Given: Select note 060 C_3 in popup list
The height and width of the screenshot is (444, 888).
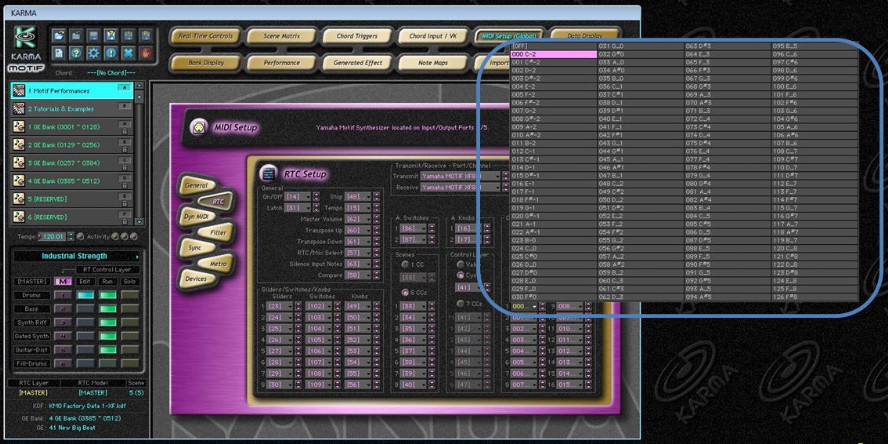Looking at the screenshot, I should point(641,280).
